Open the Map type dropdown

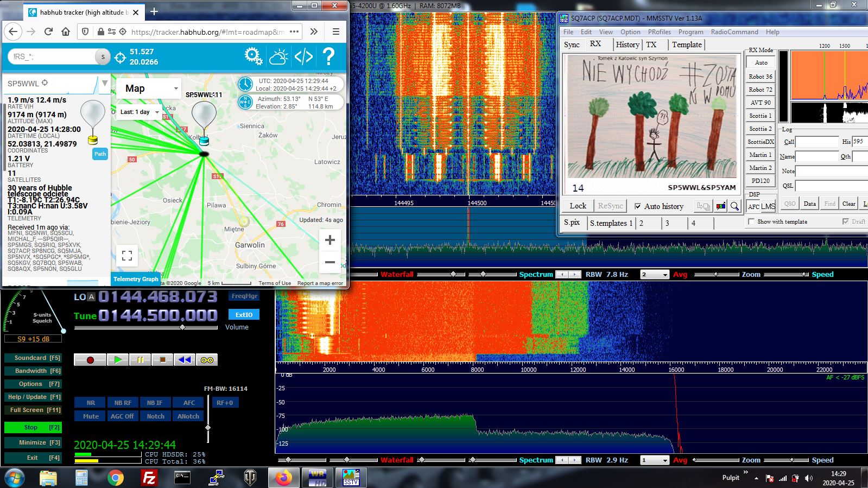click(x=148, y=88)
